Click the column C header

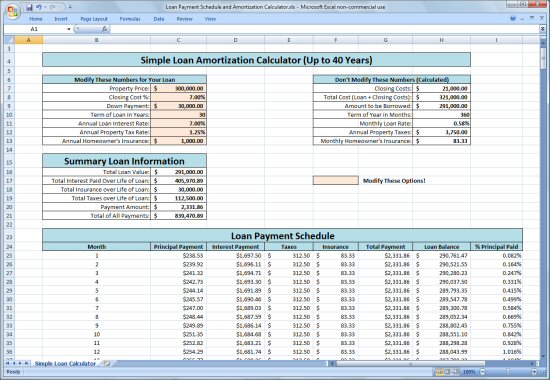179,40
